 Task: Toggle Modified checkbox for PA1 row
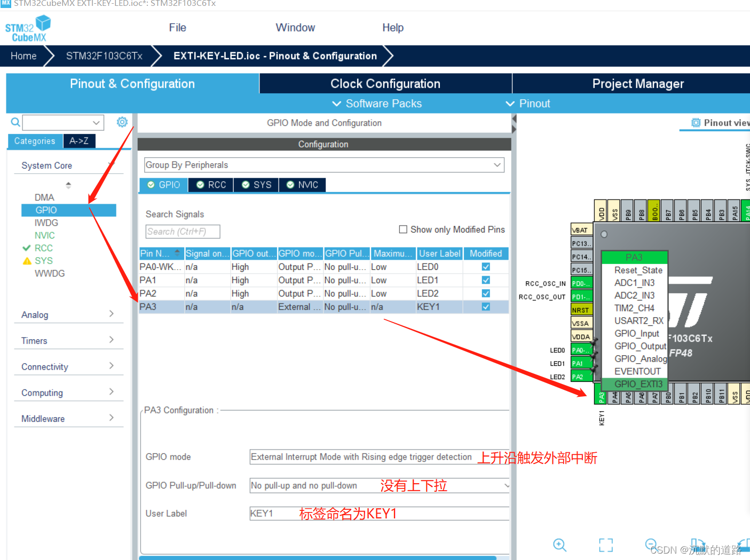pos(486,280)
